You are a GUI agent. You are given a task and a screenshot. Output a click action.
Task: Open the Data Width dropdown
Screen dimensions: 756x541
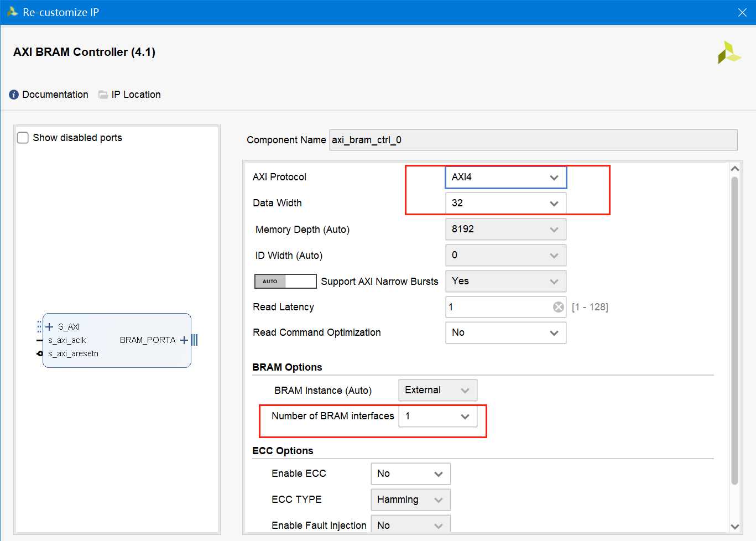506,203
